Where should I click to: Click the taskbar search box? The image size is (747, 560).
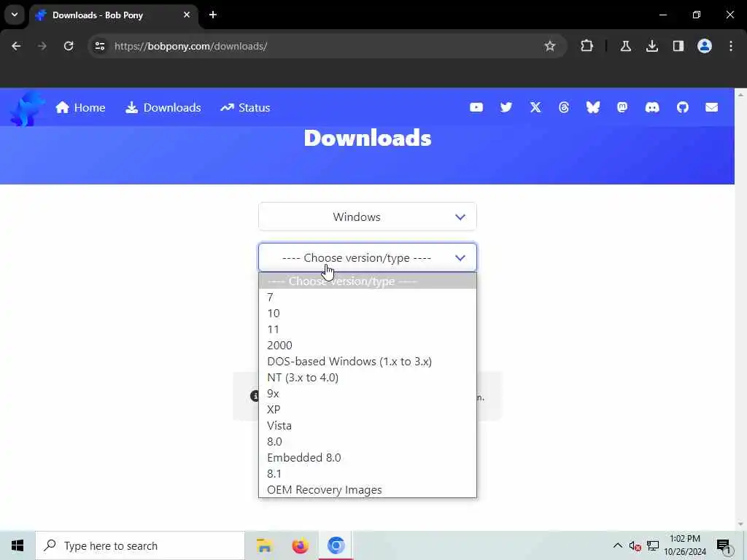point(140,545)
